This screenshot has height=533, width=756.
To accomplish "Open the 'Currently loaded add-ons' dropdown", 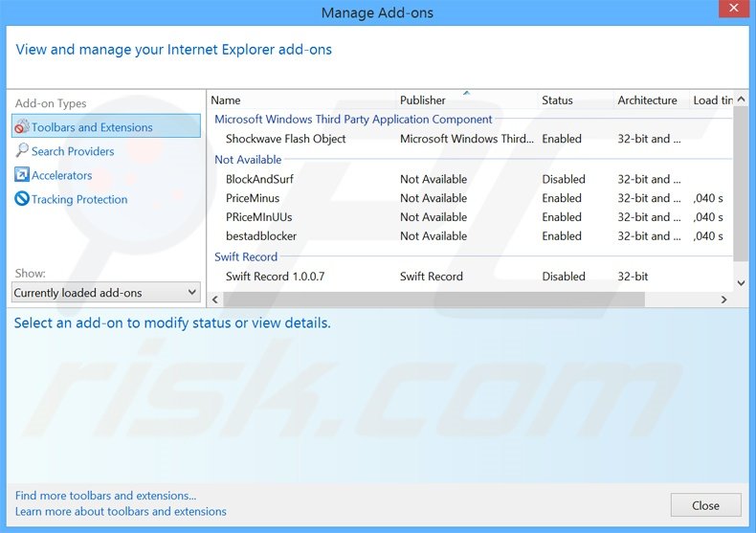I will [x=105, y=293].
